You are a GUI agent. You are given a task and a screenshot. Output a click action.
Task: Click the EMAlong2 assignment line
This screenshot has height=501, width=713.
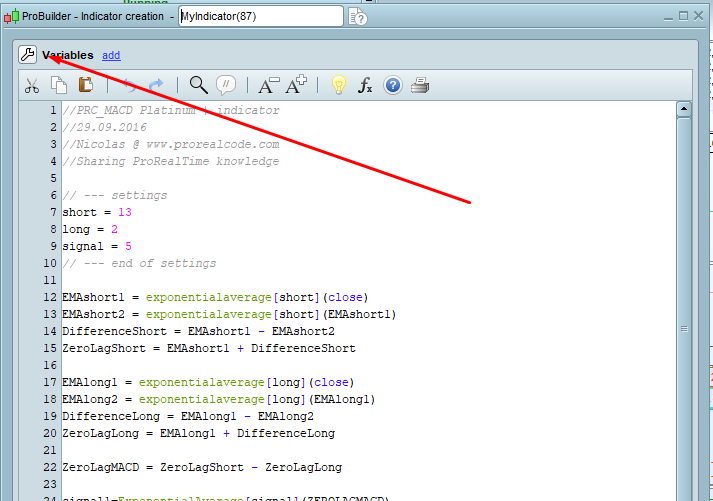(x=219, y=399)
